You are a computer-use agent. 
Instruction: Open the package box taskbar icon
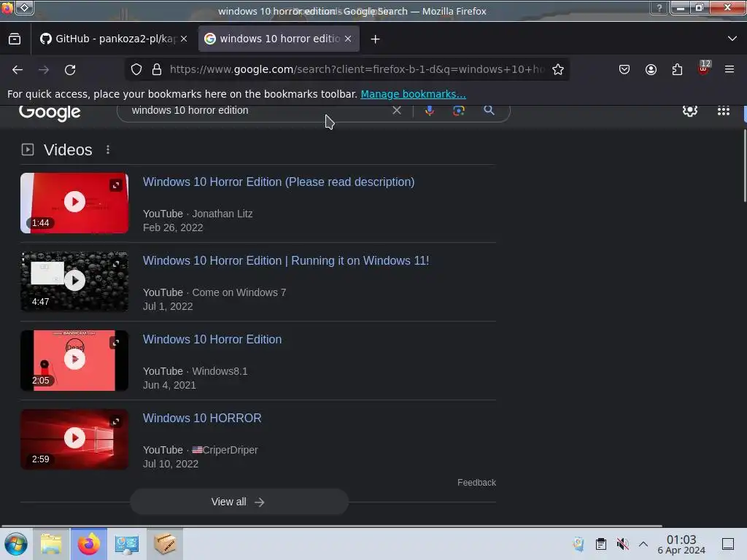click(x=164, y=544)
